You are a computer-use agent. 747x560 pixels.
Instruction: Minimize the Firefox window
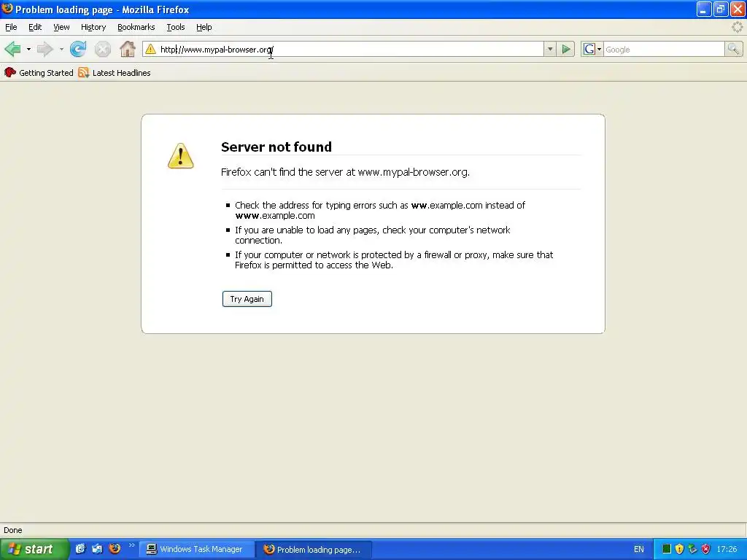click(x=704, y=9)
